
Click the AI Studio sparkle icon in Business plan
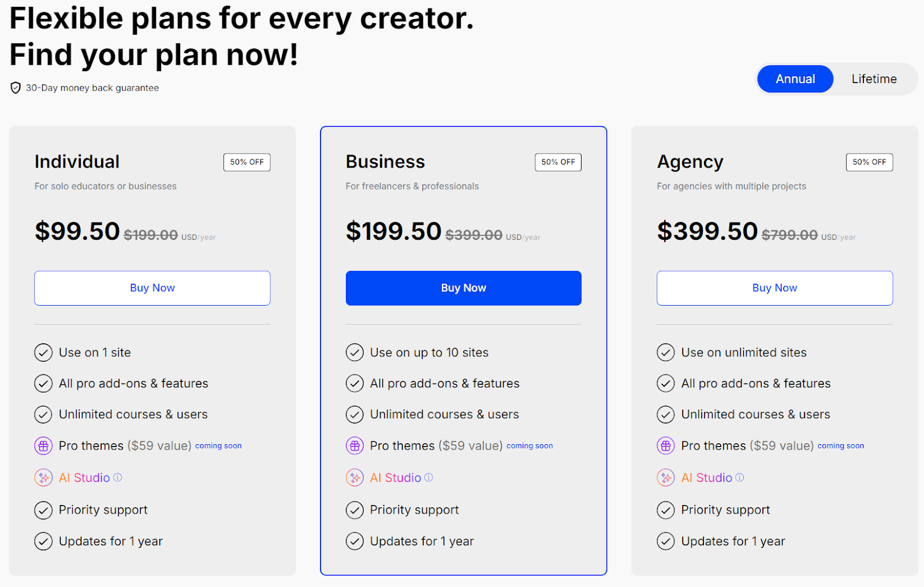(354, 477)
